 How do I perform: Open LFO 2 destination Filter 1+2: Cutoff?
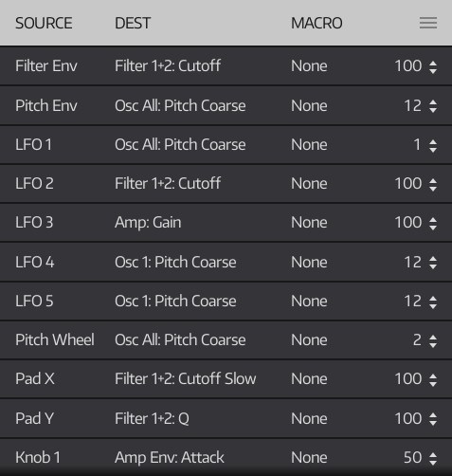click(168, 184)
